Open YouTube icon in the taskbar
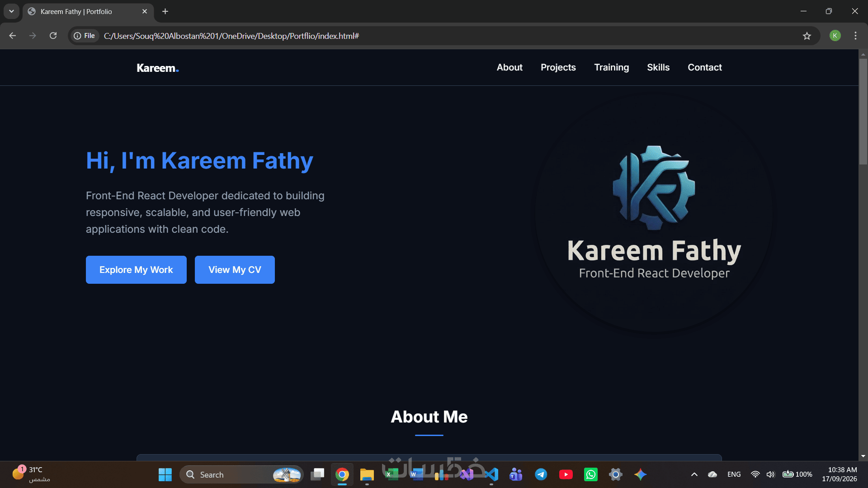Viewport: 868px width, 488px height. [x=566, y=474]
